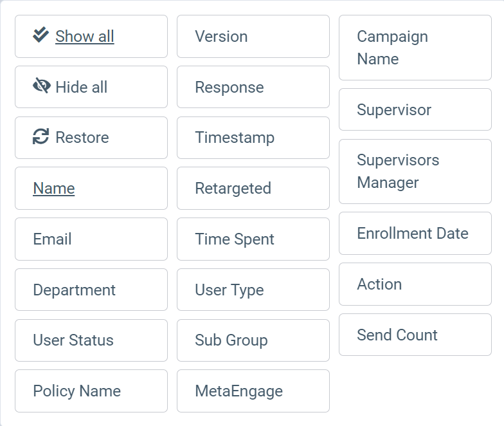
Task: Toggle the Supervisors Manager column
Action: tap(415, 171)
